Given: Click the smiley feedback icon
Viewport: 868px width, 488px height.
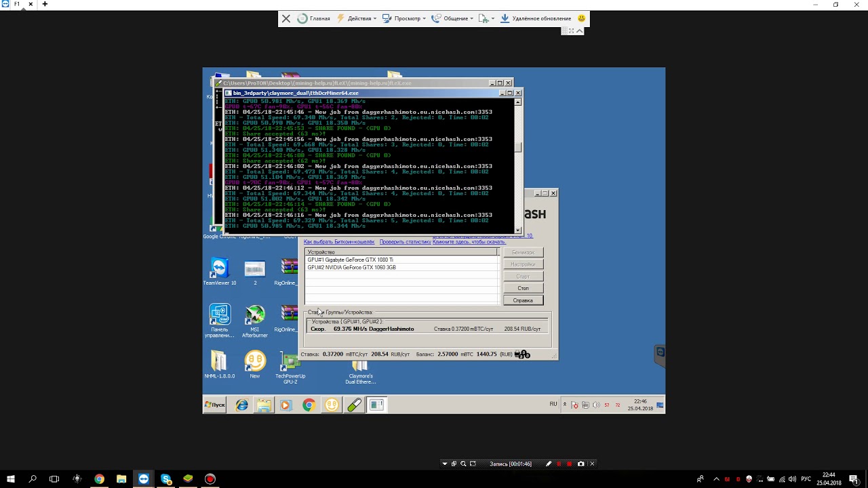Looking at the screenshot, I should [581, 19].
